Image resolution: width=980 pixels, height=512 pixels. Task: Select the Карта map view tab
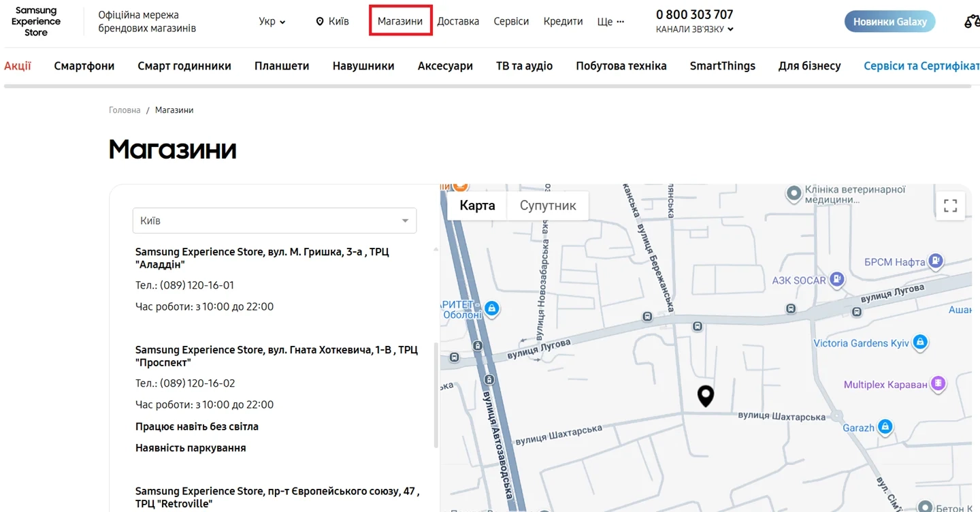coord(477,206)
